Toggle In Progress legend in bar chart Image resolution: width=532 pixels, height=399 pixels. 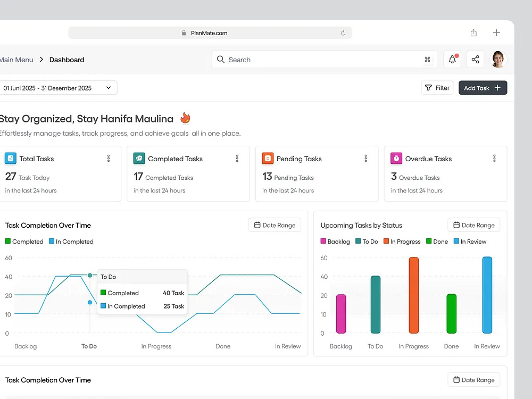tap(402, 242)
